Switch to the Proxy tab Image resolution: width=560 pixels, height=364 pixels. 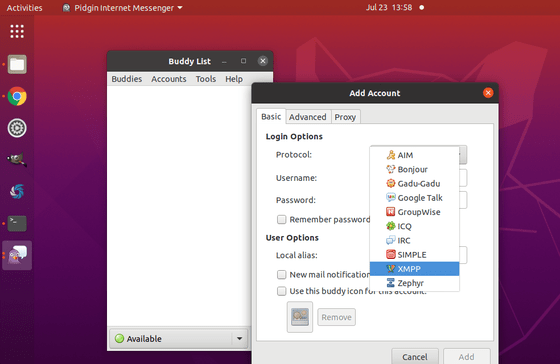pos(345,117)
